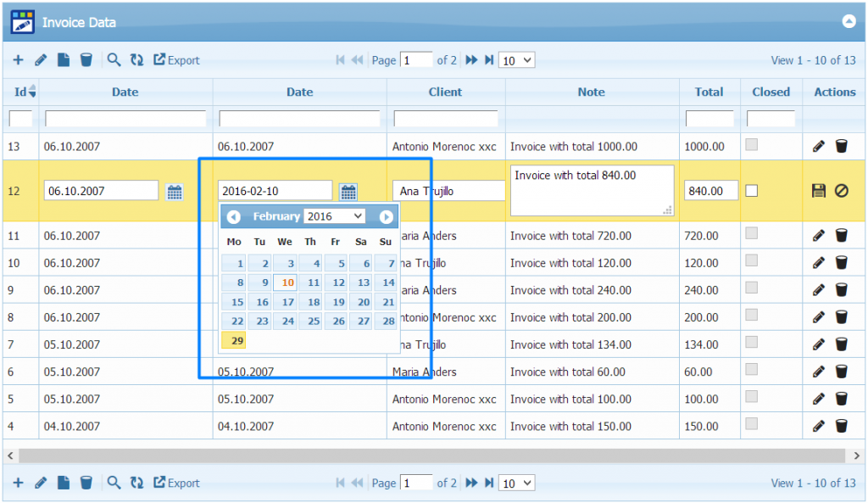This screenshot has height=503, width=868.
Task: Open the year dropdown showing 2016
Action: point(334,216)
